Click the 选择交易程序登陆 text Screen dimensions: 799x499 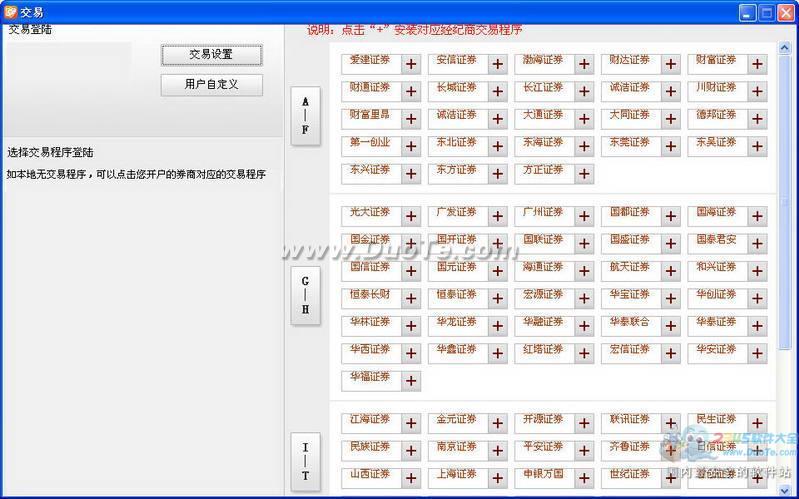(50, 153)
